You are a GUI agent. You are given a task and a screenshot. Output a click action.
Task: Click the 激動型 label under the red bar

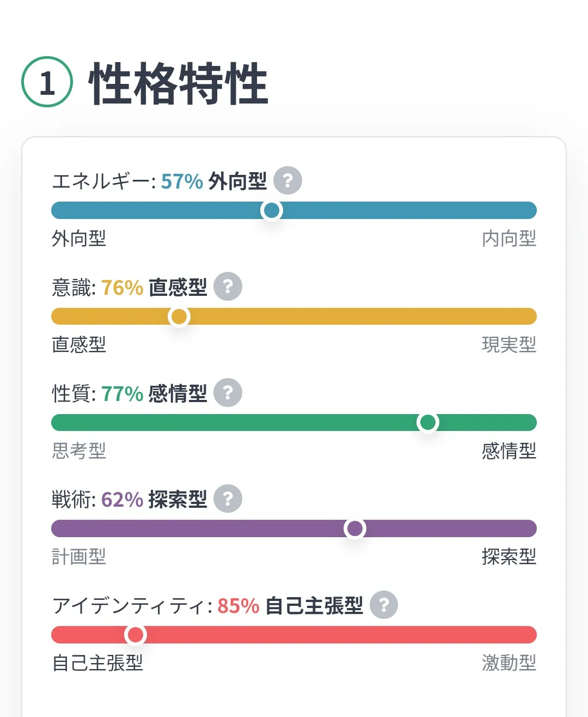[x=509, y=663]
